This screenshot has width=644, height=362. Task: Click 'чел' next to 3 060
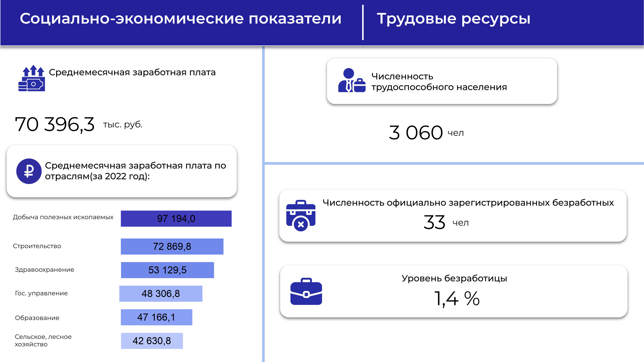pos(456,133)
